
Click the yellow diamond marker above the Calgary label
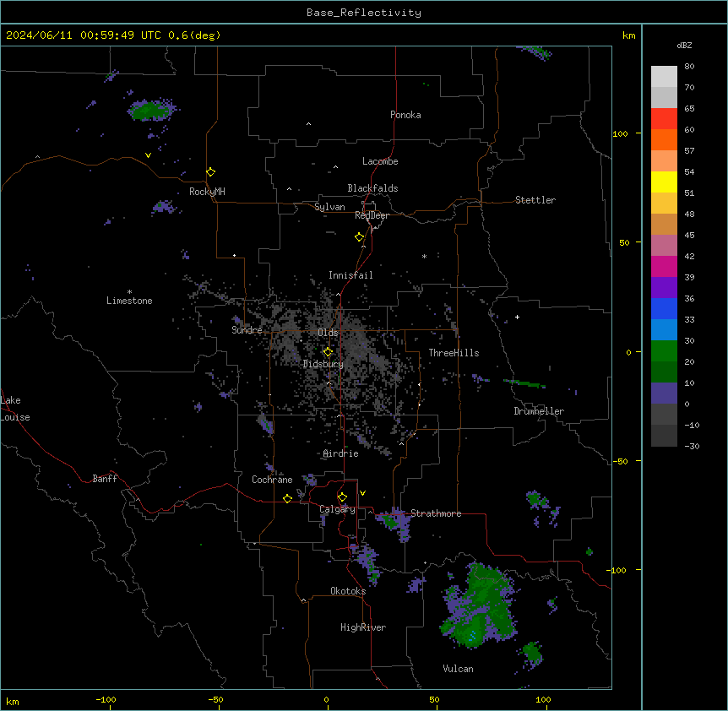[x=342, y=497]
